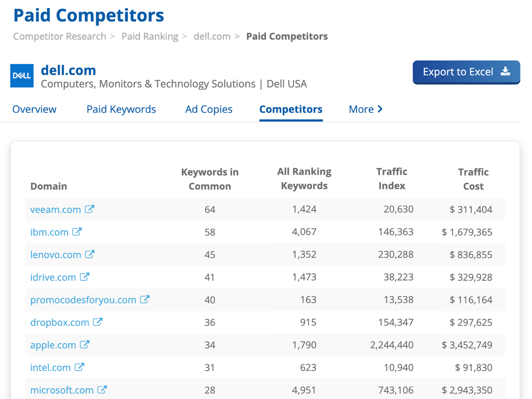Select veeam.com keywords in common value 64
This screenshot has height=399, width=532.
[210, 209]
